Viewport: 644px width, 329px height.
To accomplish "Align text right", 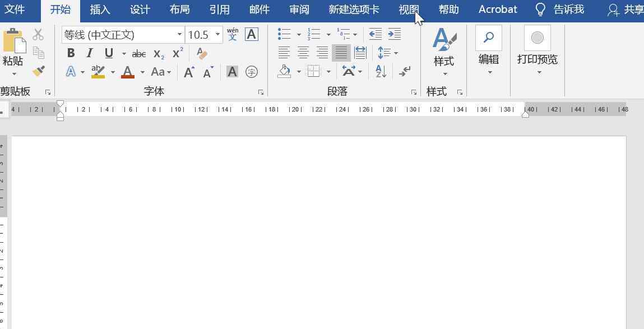I will [322, 53].
